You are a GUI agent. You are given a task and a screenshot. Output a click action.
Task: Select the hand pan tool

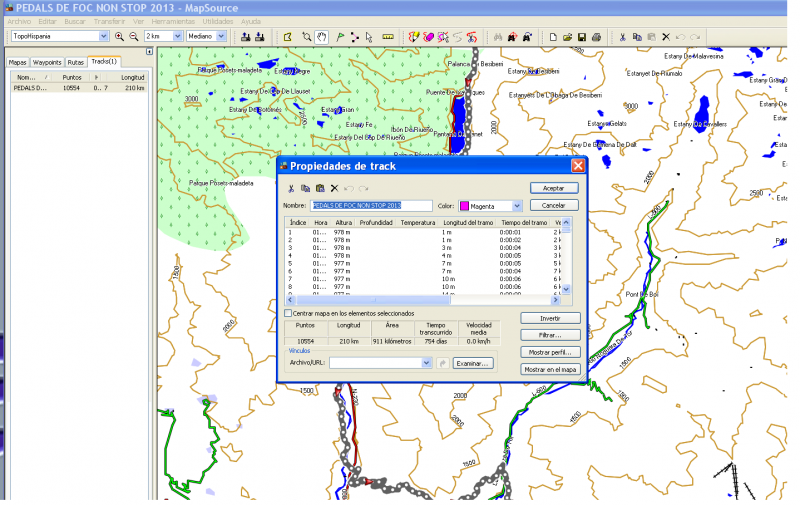pos(322,36)
